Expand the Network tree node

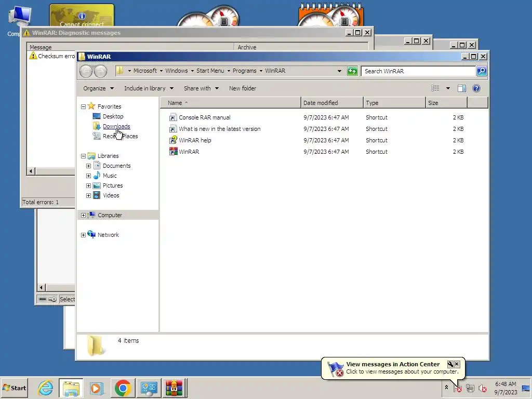click(84, 235)
